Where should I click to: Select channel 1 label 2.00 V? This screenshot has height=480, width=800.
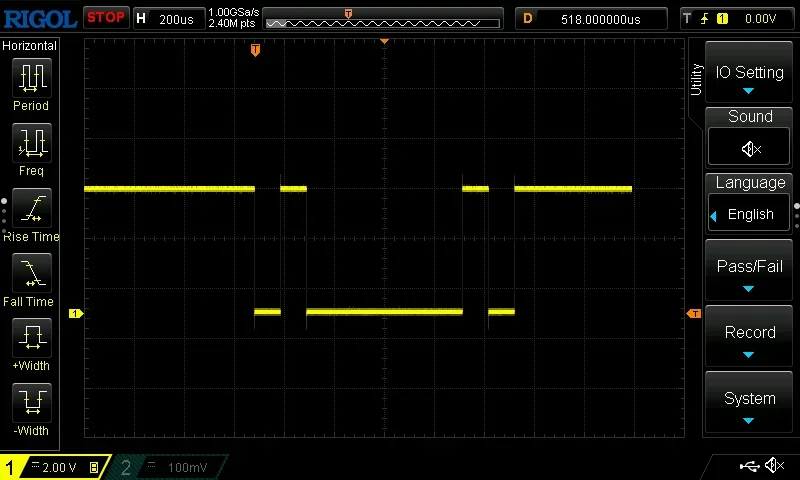click(59, 467)
